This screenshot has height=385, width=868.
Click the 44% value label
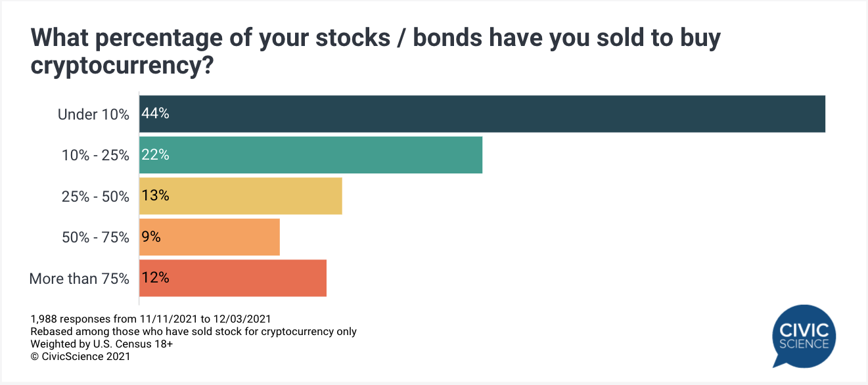(x=156, y=114)
